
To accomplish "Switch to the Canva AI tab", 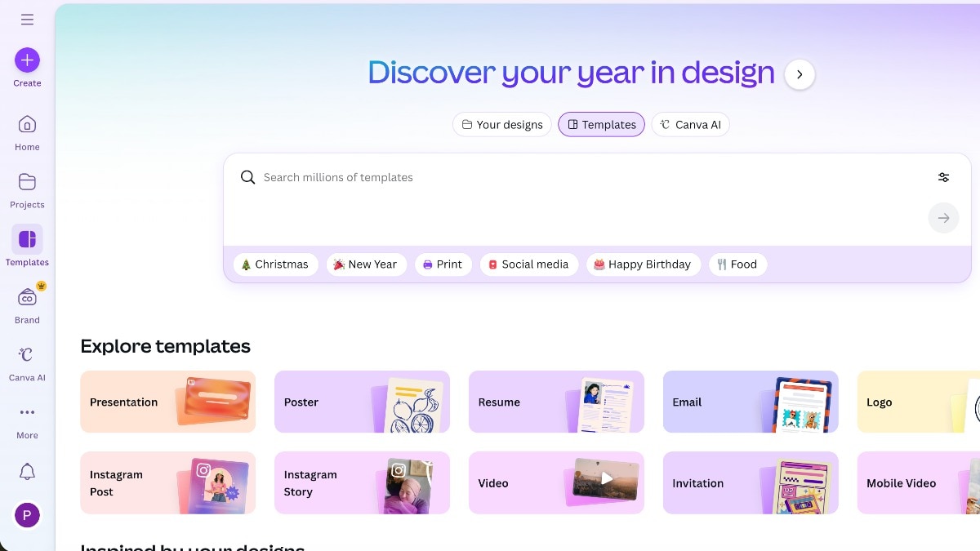I will pos(690,124).
